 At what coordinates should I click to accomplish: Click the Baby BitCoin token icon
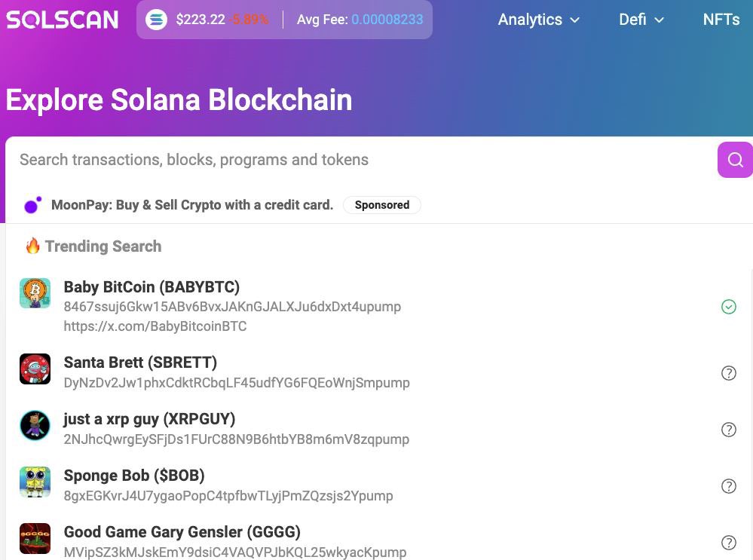[35, 293]
